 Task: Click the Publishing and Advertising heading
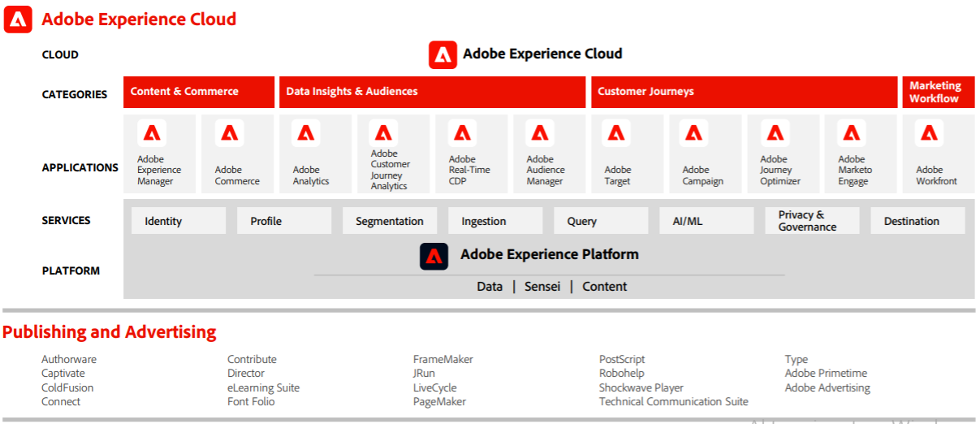click(110, 332)
